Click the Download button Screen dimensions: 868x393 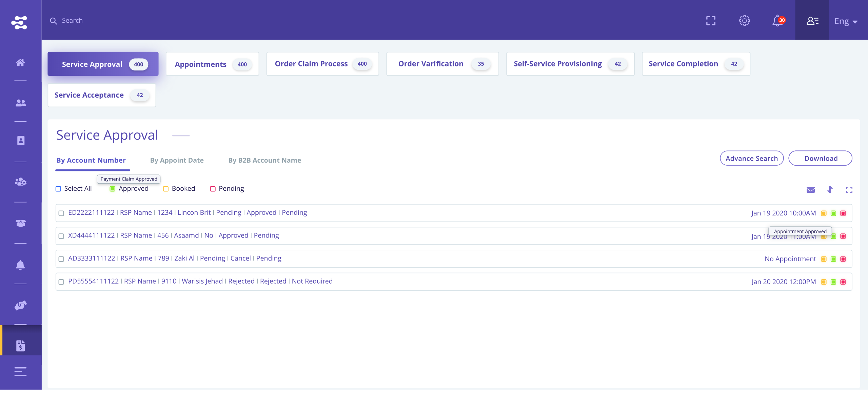tap(821, 158)
